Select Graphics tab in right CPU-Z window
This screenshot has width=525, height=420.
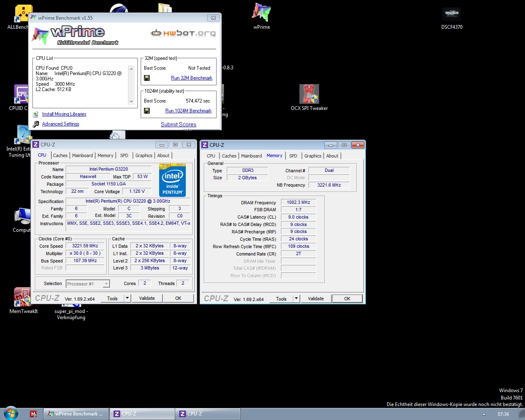[313, 156]
